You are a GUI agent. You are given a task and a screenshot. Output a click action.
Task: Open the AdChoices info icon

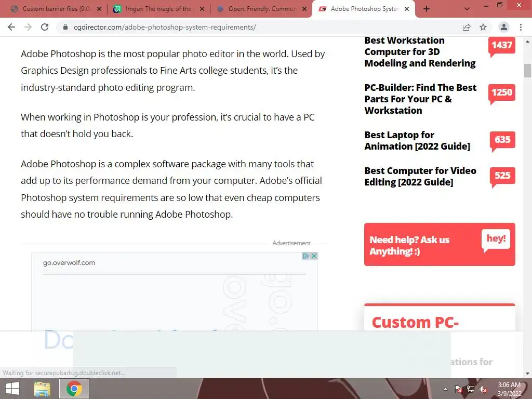pos(305,256)
